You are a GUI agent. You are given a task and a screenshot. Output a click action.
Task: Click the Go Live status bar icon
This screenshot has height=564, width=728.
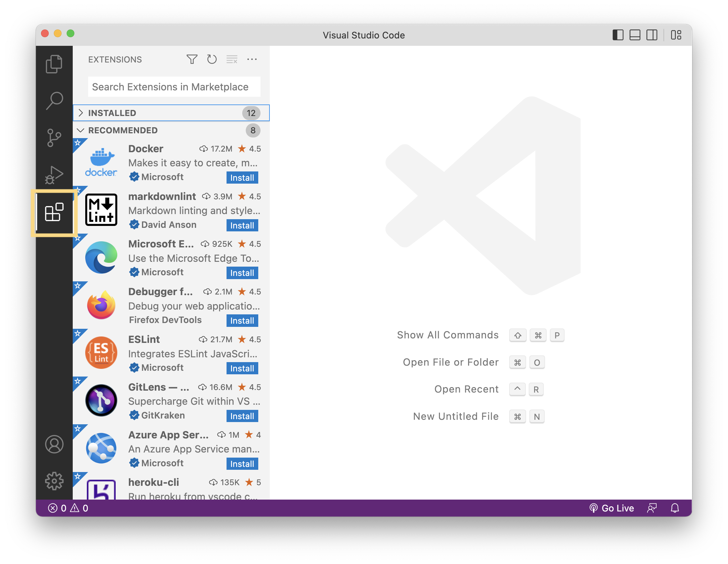[x=612, y=507]
